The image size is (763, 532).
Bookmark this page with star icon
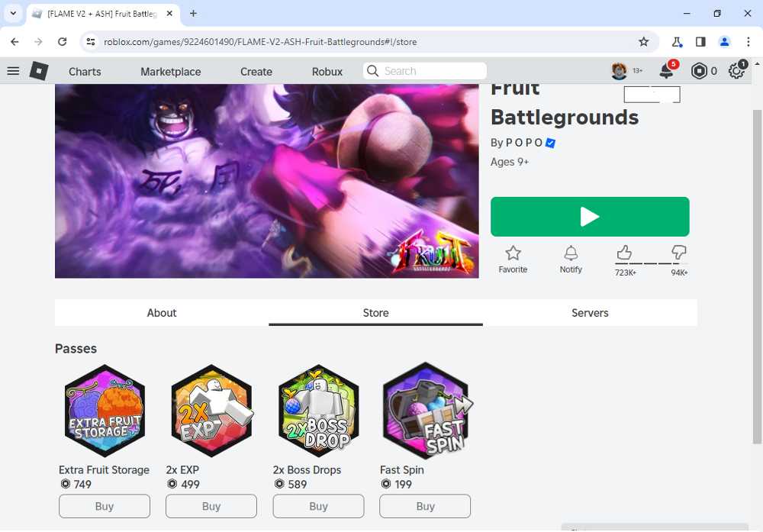644,42
